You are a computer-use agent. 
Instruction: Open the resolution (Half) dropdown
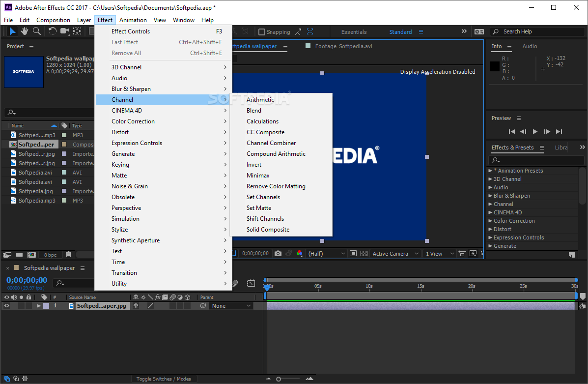point(326,254)
